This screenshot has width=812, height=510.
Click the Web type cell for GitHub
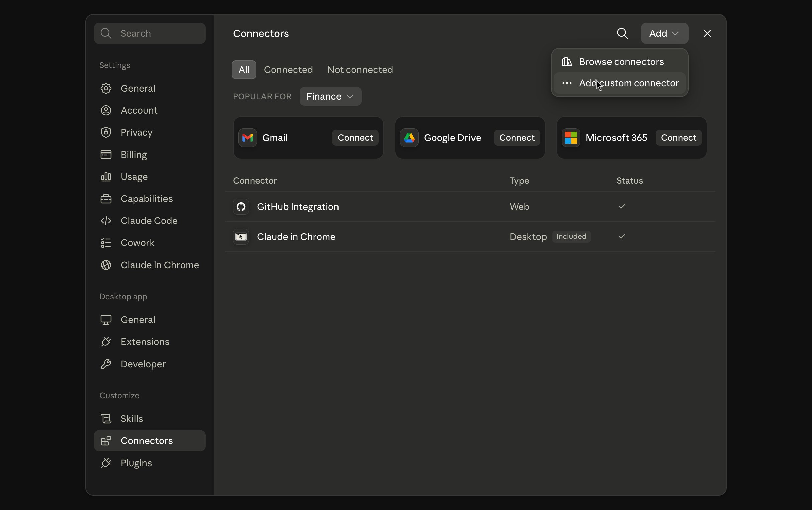(x=519, y=207)
